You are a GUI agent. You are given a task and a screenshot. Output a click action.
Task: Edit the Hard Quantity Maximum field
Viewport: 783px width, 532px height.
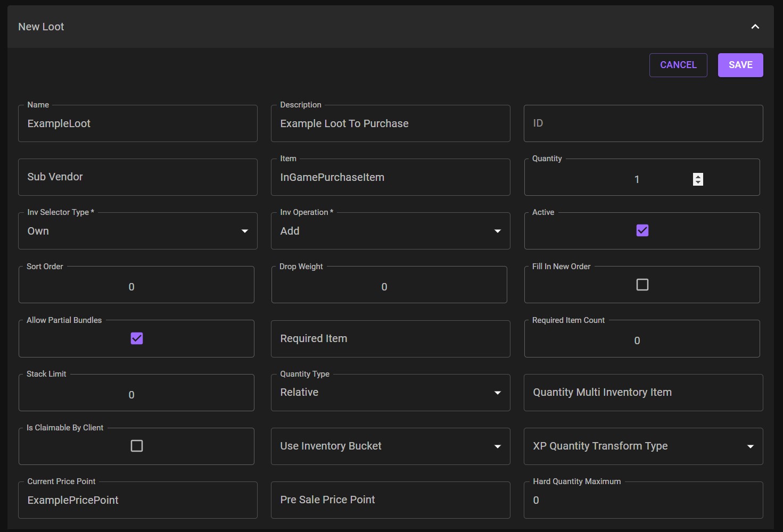[x=644, y=500]
